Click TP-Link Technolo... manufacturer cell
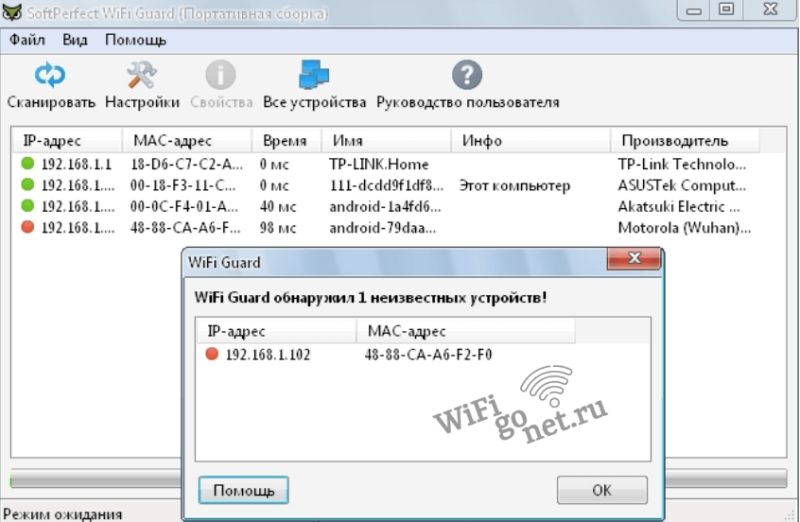The image size is (800, 522). click(x=682, y=164)
